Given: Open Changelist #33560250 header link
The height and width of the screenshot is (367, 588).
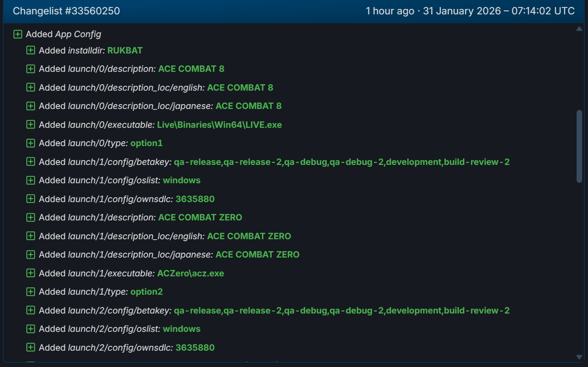Looking at the screenshot, I should [x=66, y=11].
